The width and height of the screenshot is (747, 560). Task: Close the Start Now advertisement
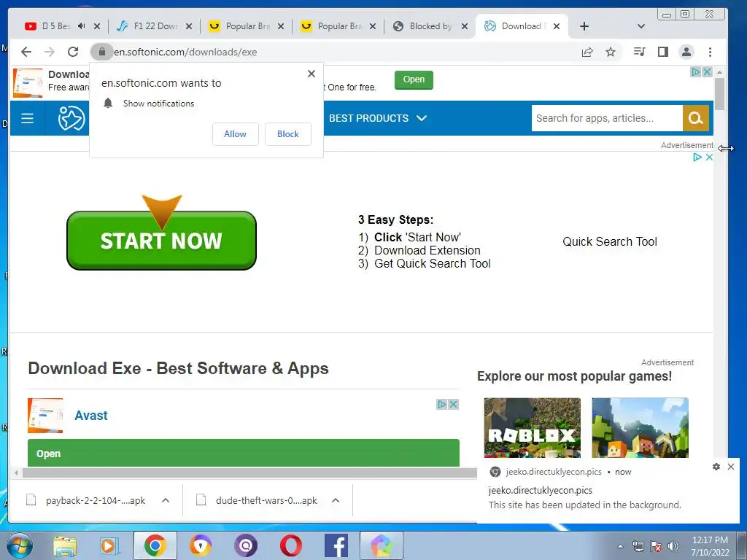click(709, 157)
